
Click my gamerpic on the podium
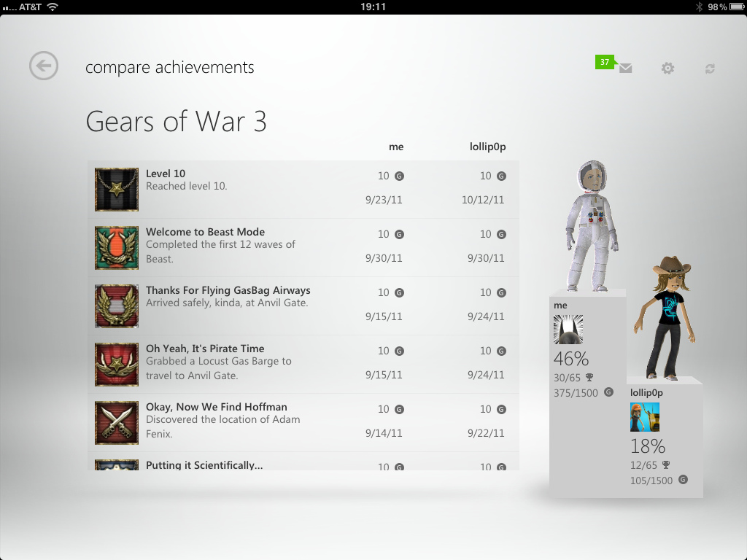point(568,329)
